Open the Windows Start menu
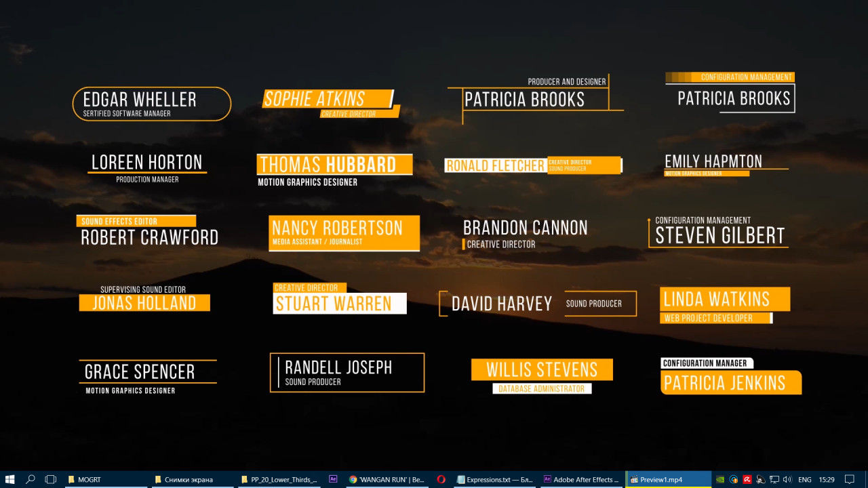The height and width of the screenshot is (488, 868). pyautogui.click(x=10, y=479)
